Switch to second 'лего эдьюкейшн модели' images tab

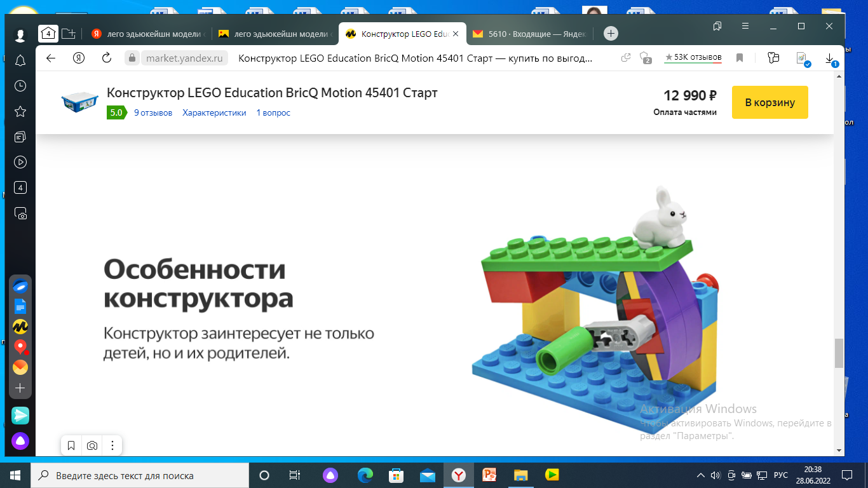pyautogui.click(x=274, y=34)
